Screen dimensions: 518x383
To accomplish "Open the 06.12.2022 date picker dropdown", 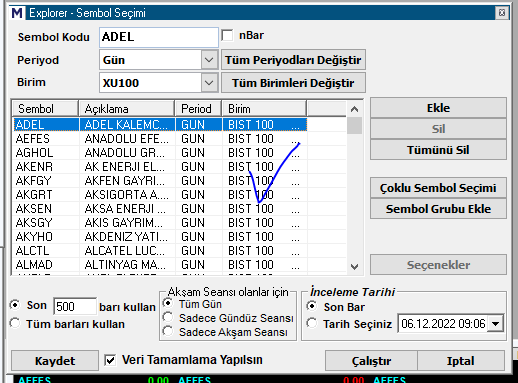I will click(x=495, y=323).
